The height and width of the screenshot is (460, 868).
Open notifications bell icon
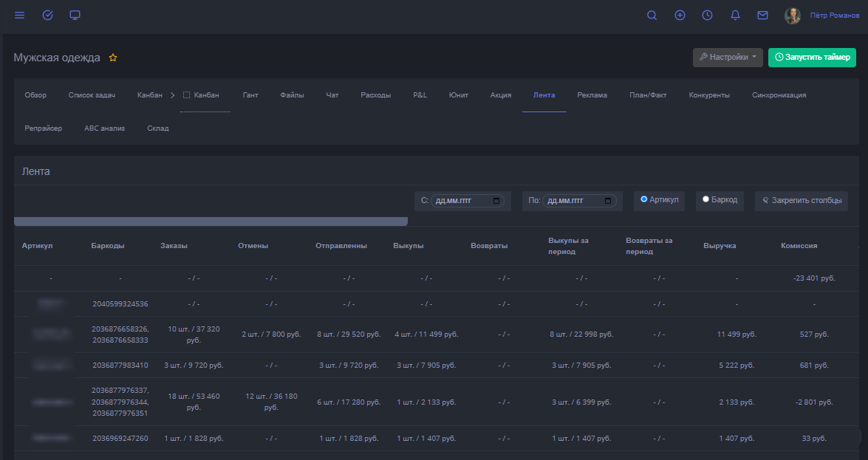tap(735, 16)
